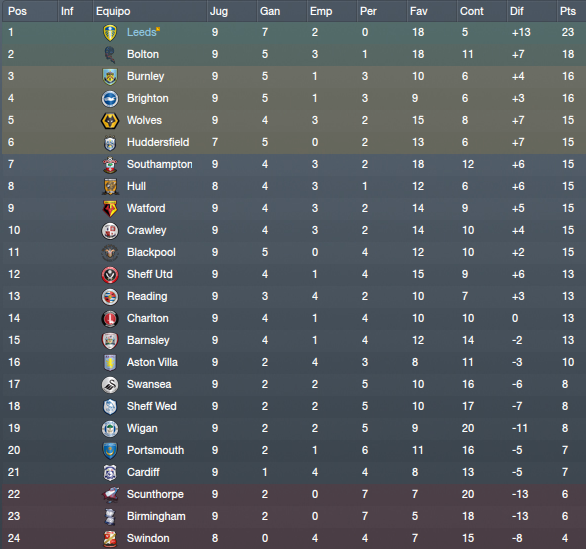Select the Southampton team name
Screen dimensions: 586x549
tap(160, 164)
